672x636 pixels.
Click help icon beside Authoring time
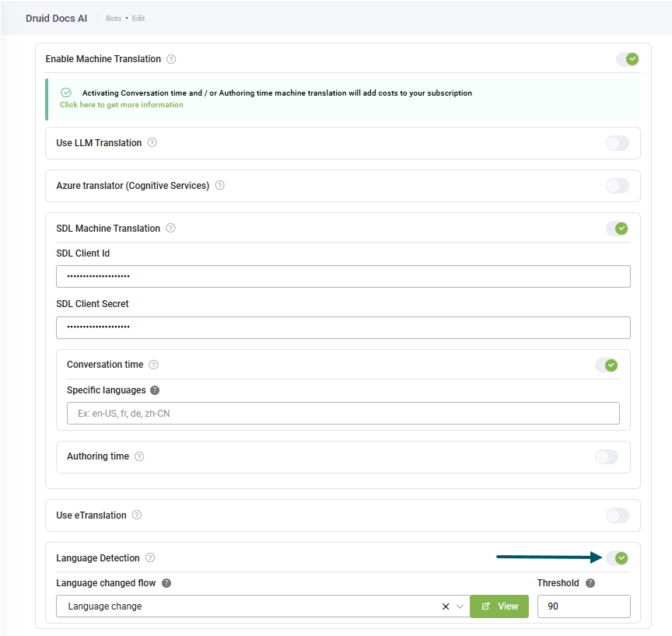139,456
